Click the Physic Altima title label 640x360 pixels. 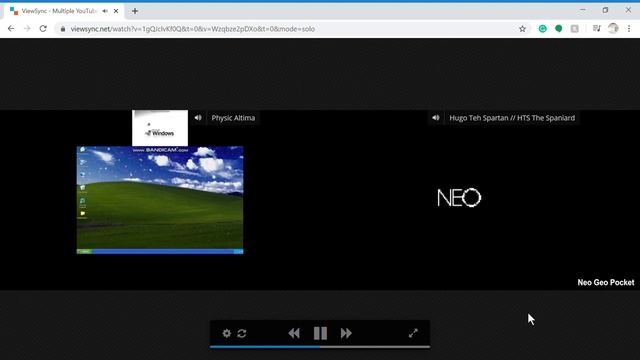tap(233, 118)
